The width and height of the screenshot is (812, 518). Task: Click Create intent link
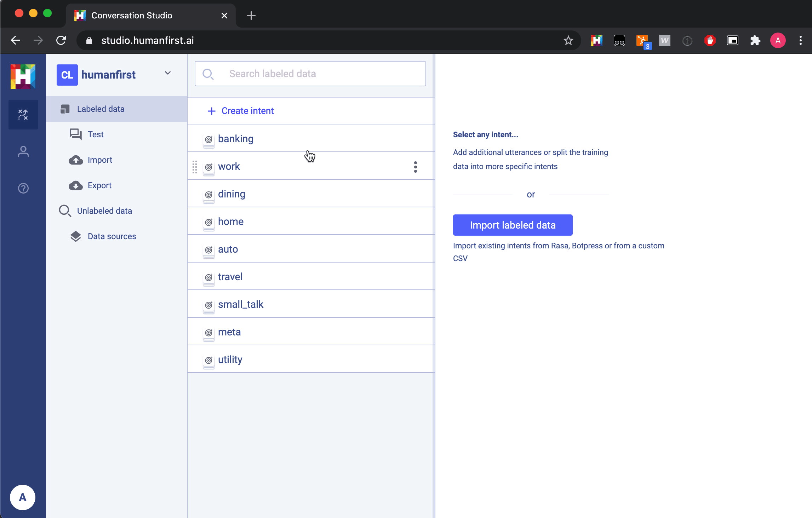(x=247, y=111)
